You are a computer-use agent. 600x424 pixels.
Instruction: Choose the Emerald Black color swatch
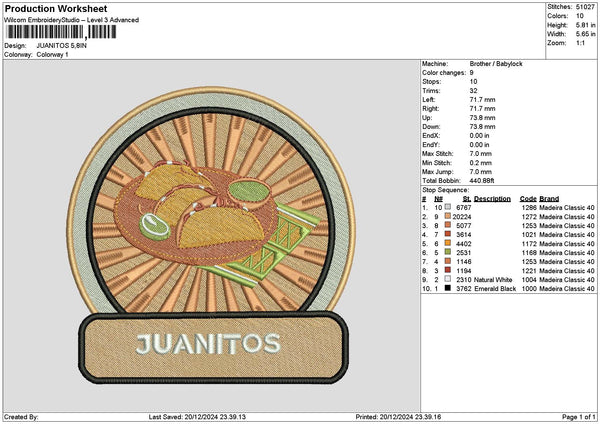[x=447, y=288]
